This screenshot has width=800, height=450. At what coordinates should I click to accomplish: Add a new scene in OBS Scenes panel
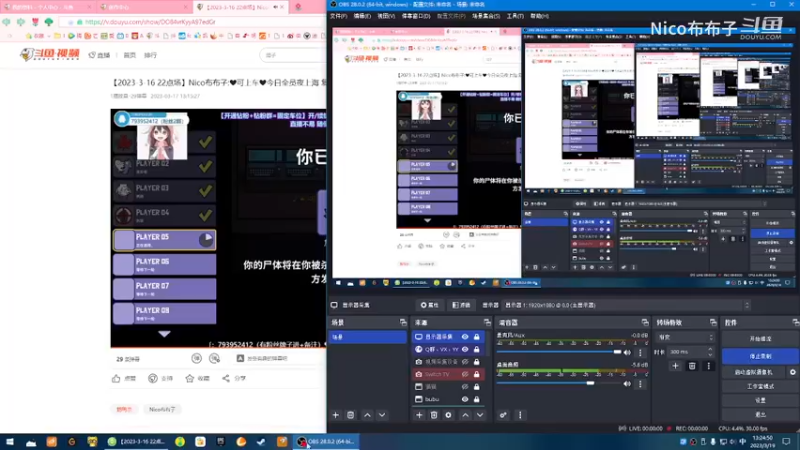click(x=335, y=415)
